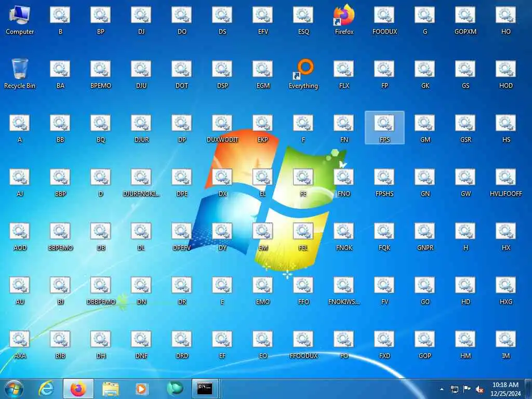The width and height of the screenshot is (532, 399).
Task: Select the DUXWODIT file icon
Action: click(222, 128)
